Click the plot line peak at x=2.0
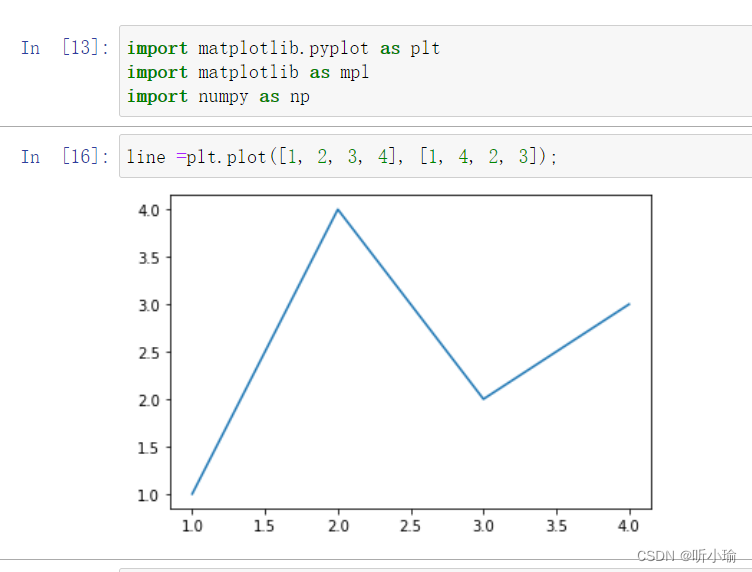752x572 pixels. (338, 210)
